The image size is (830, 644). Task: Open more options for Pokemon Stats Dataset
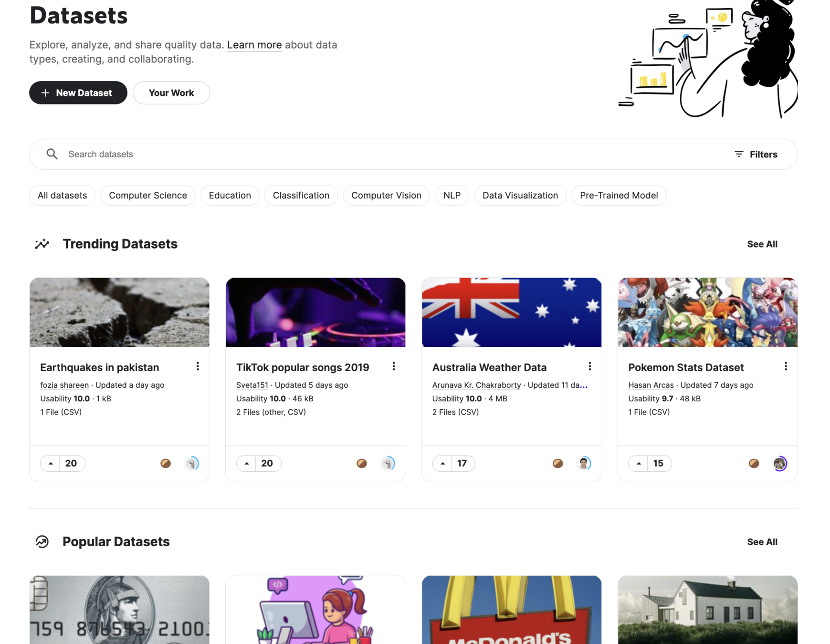click(x=786, y=366)
